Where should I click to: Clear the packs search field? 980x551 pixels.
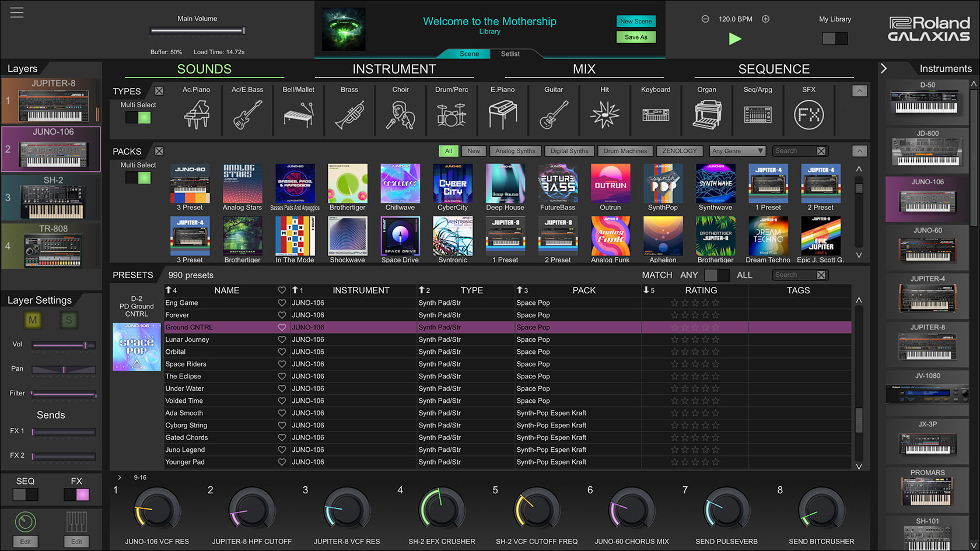pos(821,151)
